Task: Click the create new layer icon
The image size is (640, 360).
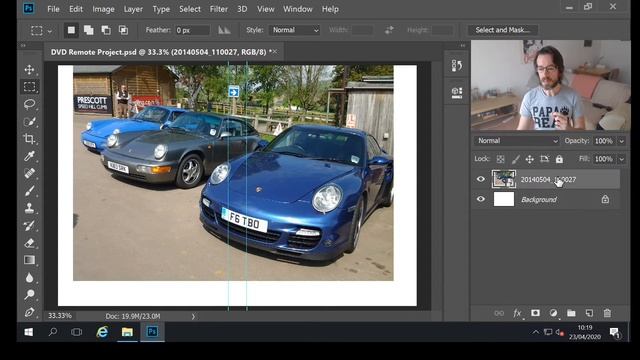Action: coord(589,313)
